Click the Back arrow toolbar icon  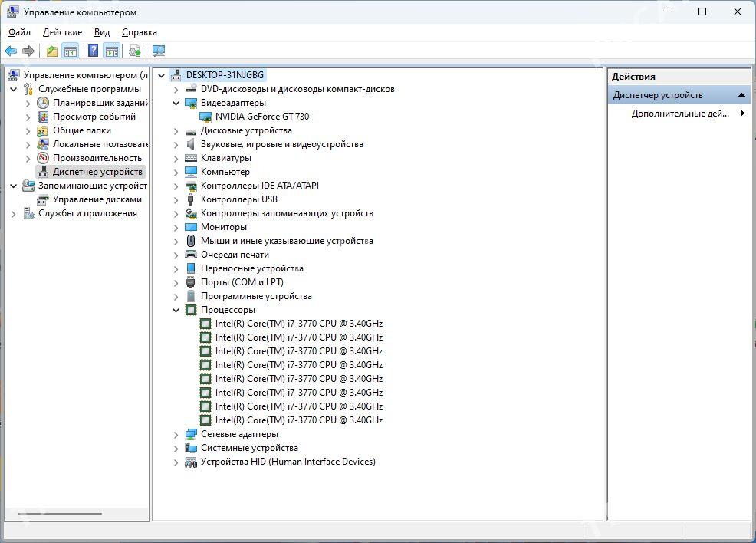point(11,51)
